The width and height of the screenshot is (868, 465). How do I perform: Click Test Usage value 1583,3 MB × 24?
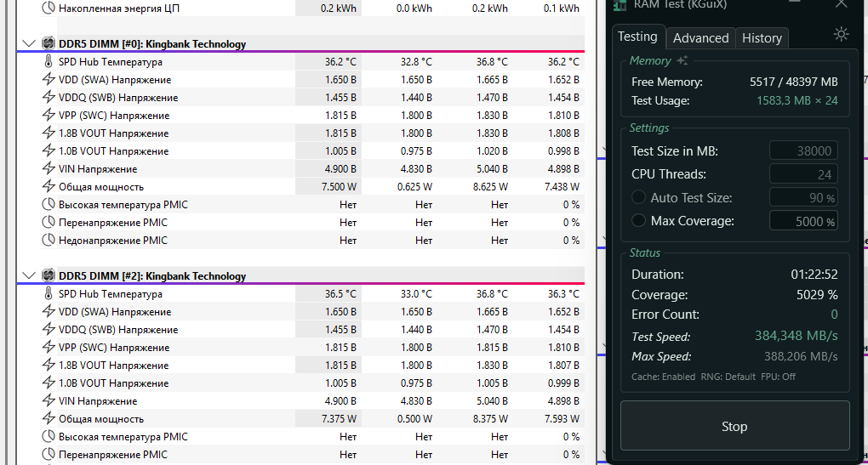[797, 100]
